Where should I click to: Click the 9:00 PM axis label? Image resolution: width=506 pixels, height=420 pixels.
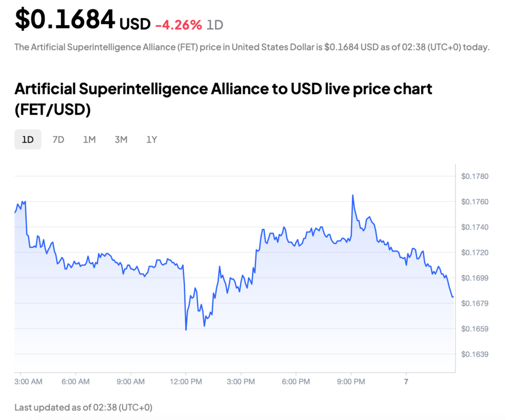coord(351,381)
